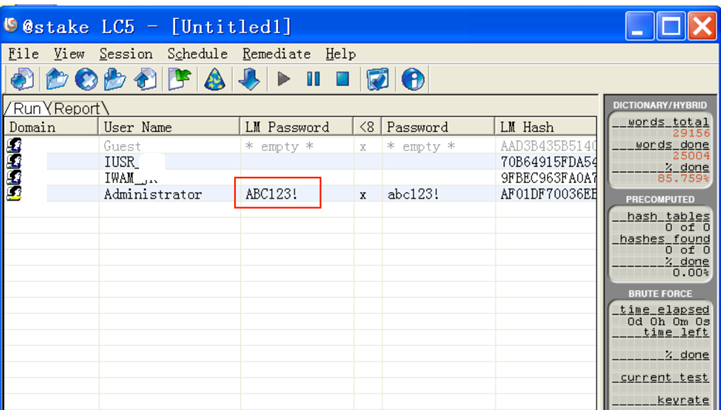This screenshot has height=410, width=721.
Task: Click the user icon in the Administrator row
Action: coord(14,194)
